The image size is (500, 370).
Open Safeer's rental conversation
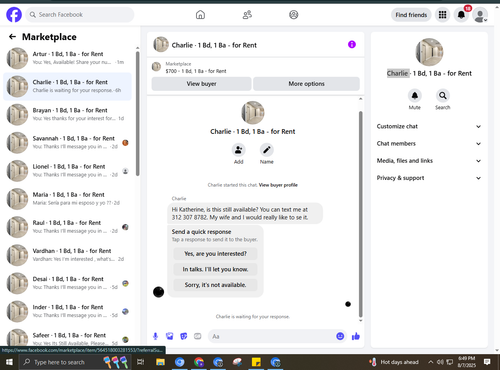coord(67,337)
